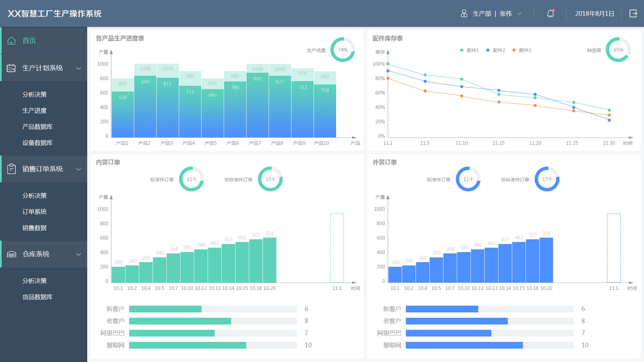The height and width of the screenshot is (362, 644).
Task: Click the dashed 11.1 placeholder bar in 内贸订单
Action: coord(337,248)
